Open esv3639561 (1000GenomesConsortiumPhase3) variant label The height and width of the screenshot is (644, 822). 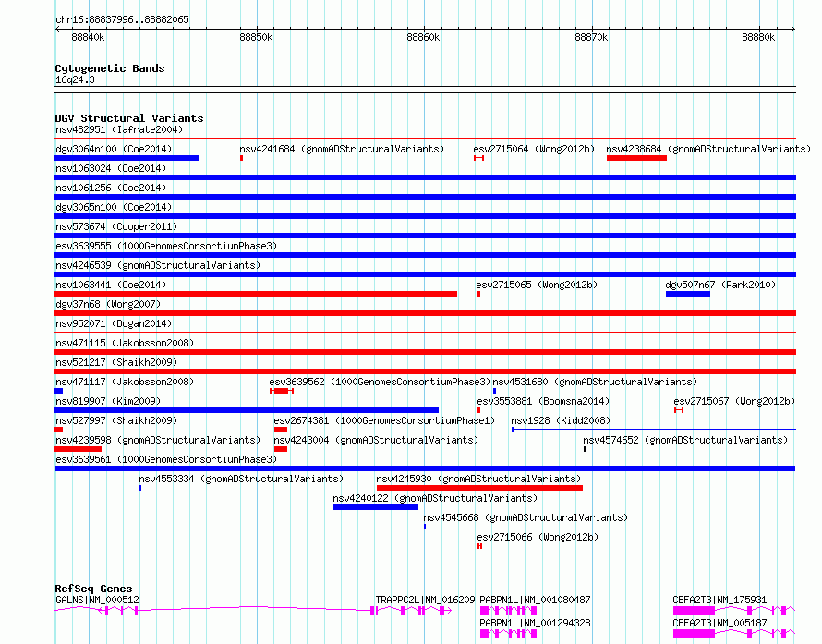click(166, 459)
